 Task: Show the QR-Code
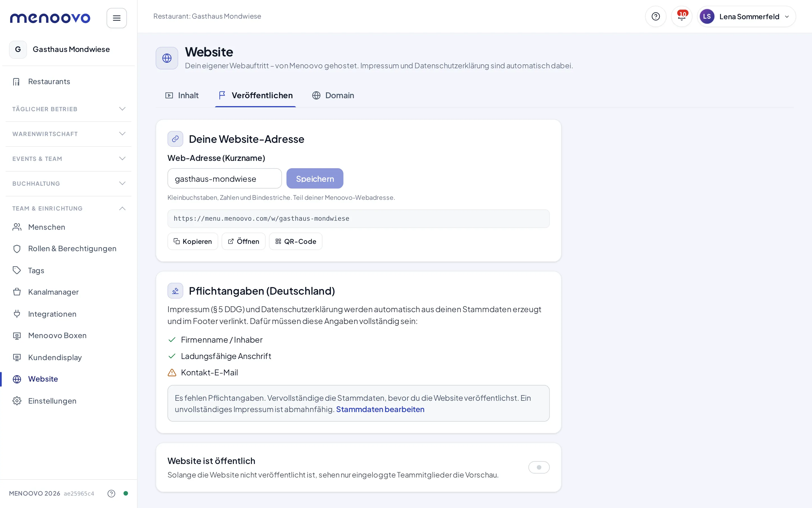295,241
